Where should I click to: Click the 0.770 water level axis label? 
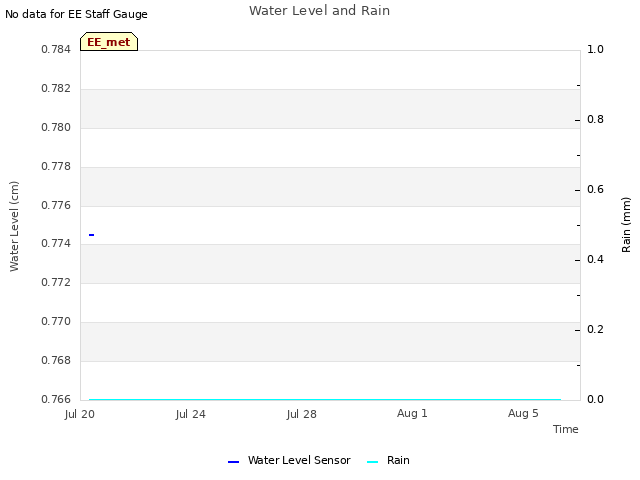56,322
